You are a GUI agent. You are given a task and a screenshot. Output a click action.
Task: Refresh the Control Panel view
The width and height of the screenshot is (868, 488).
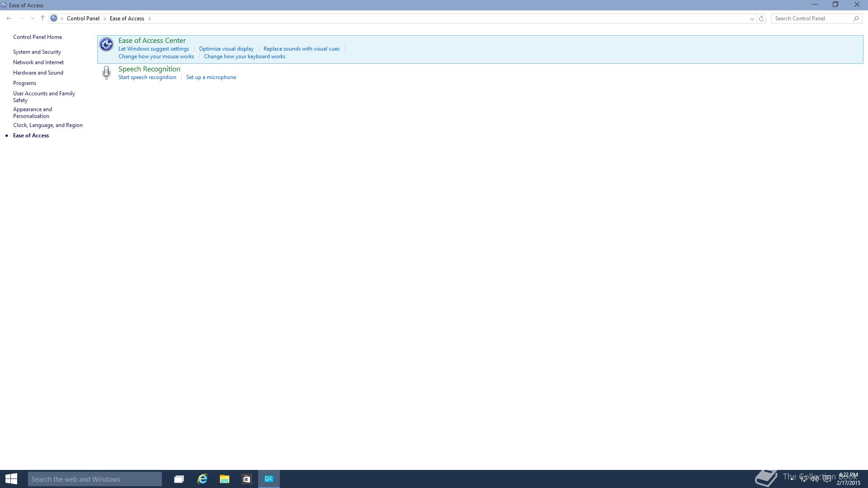761,19
